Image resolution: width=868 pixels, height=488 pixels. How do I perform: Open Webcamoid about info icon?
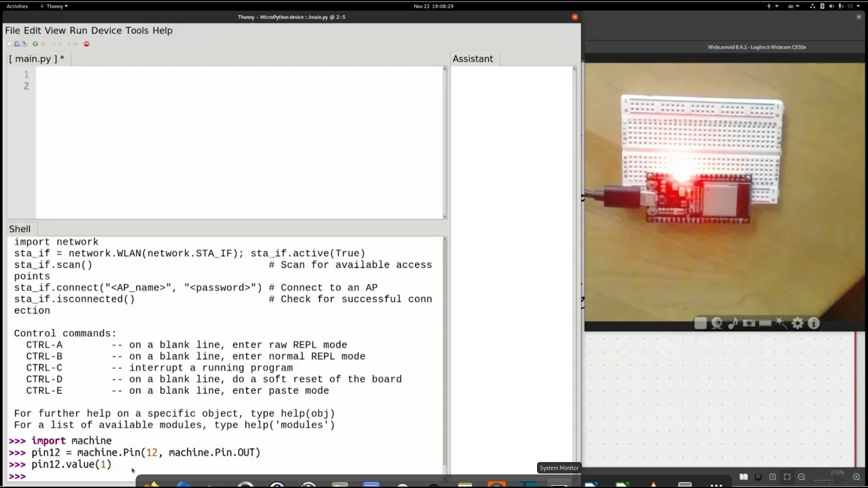point(814,323)
